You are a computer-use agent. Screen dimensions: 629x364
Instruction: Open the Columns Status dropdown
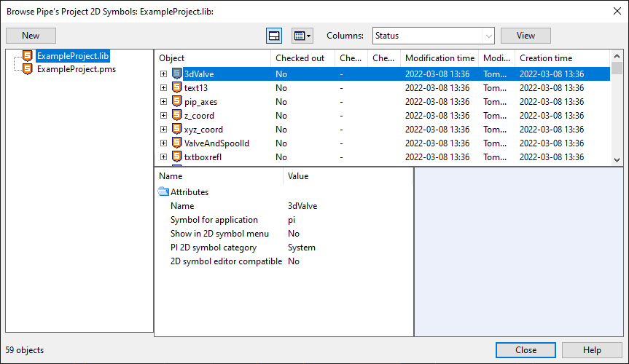[433, 36]
